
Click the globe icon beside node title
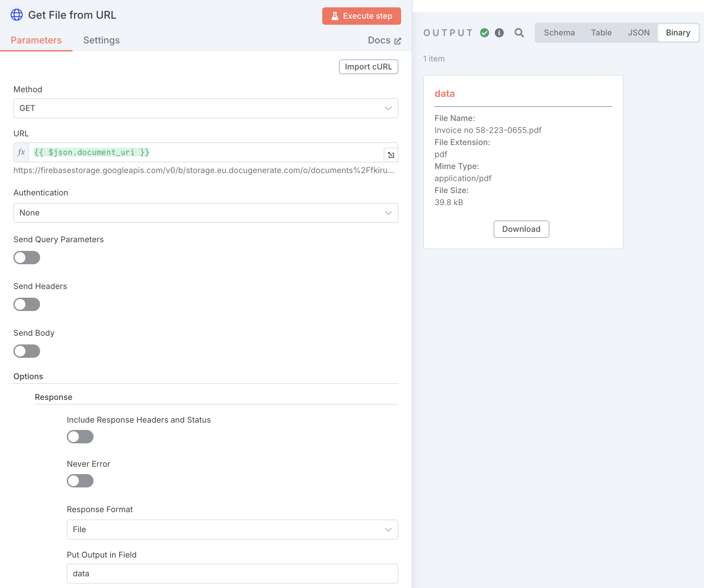coord(16,15)
